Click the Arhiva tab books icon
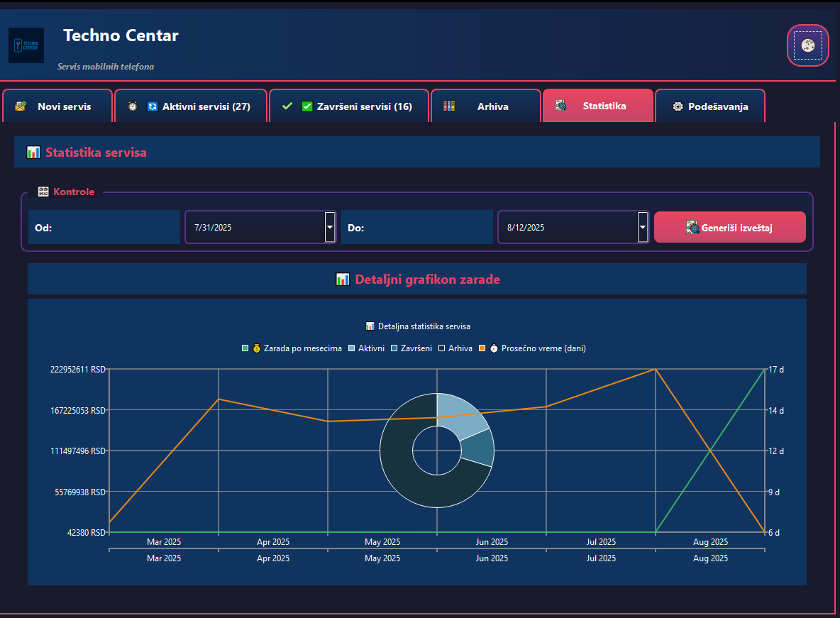This screenshot has width=840, height=618. click(448, 106)
